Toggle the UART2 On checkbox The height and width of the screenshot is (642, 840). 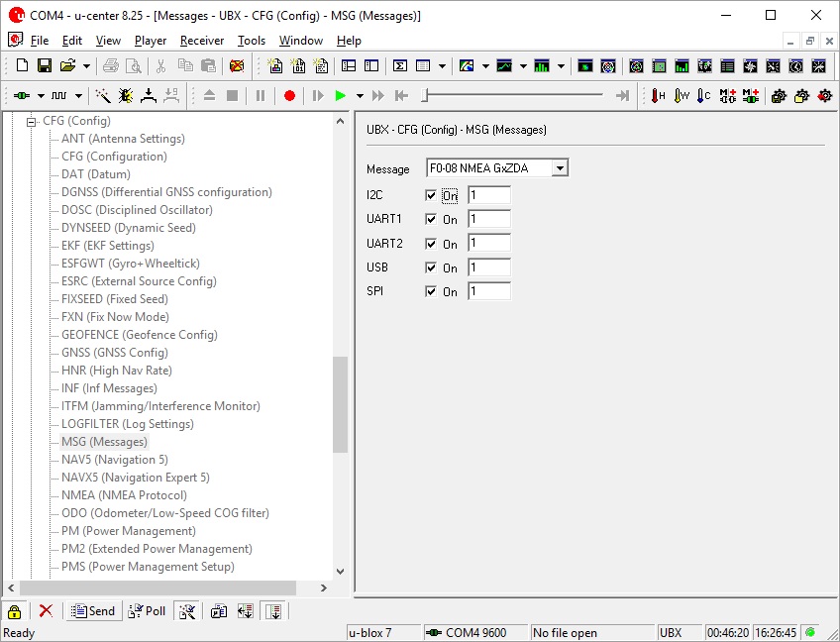click(x=430, y=244)
